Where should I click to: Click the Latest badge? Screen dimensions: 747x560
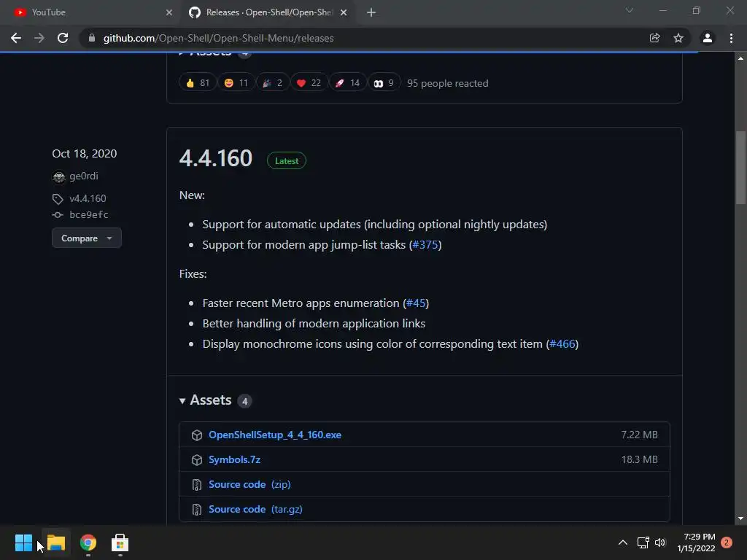(x=286, y=161)
